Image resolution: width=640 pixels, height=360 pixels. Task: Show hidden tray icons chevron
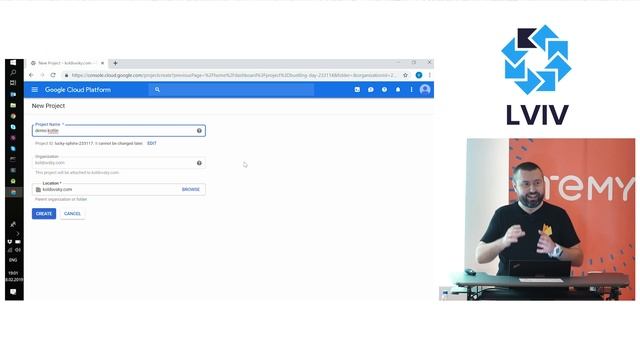[x=18, y=233]
